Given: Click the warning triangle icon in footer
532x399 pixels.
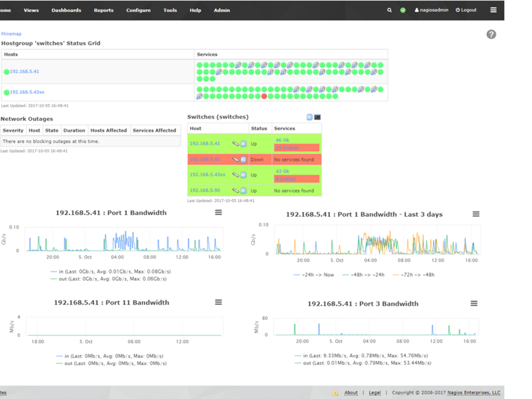Looking at the screenshot, I should click(x=335, y=393).
